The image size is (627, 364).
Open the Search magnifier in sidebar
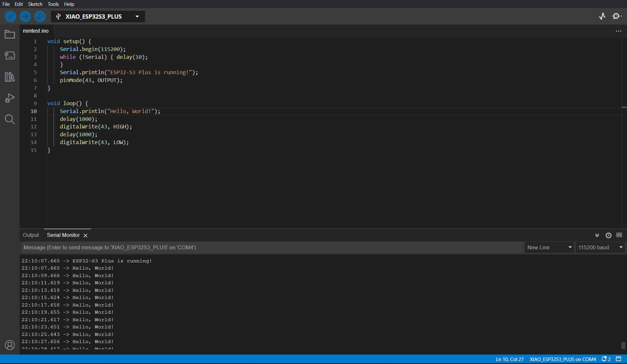pyautogui.click(x=10, y=119)
